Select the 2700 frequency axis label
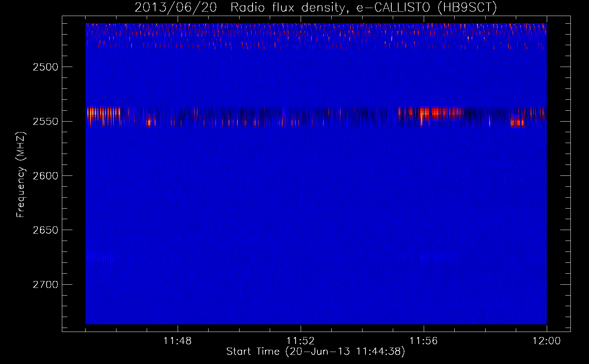 point(46,285)
